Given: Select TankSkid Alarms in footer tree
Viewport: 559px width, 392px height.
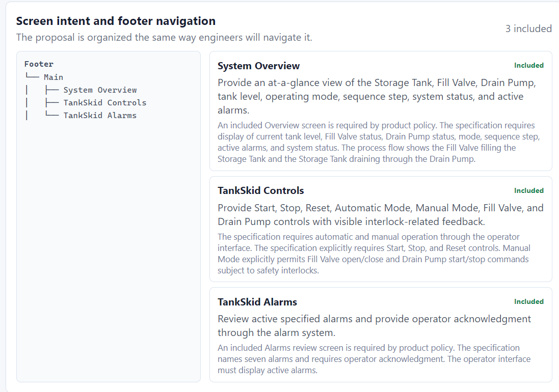Looking at the screenshot, I should point(100,116).
